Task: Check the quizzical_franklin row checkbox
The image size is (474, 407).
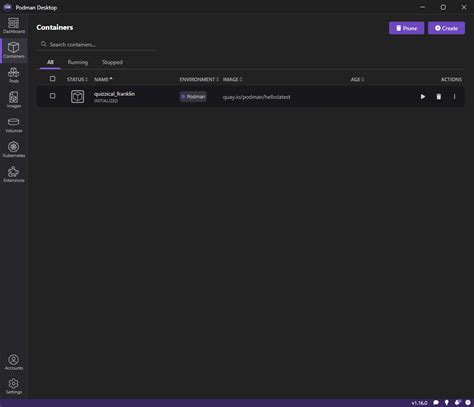Action: click(x=52, y=96)
